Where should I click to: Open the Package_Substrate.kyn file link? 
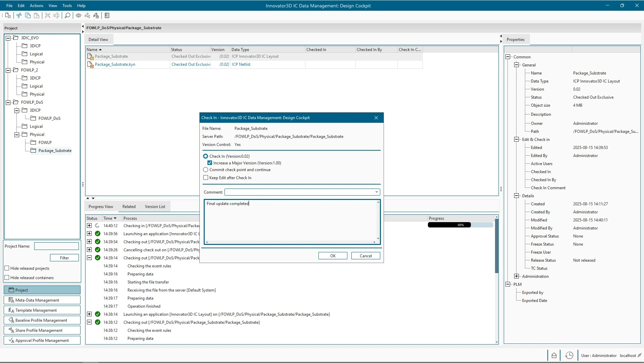(115, 64)
